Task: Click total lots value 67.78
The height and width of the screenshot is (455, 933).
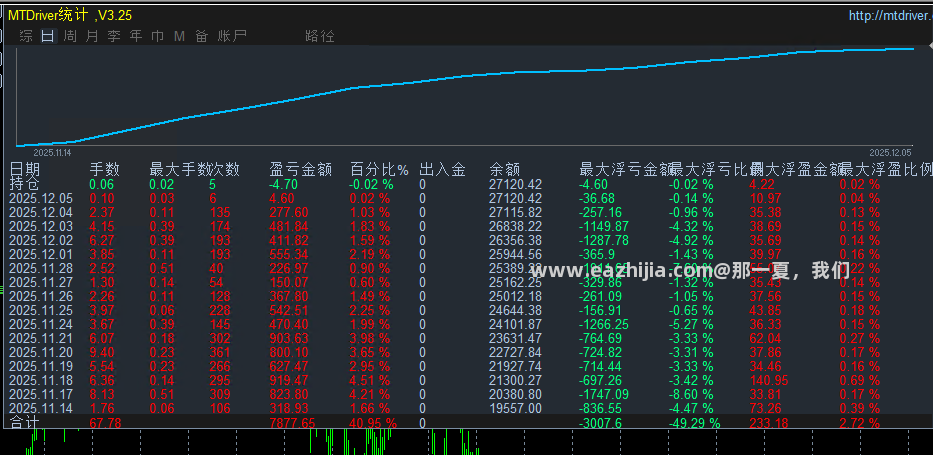Action: pos(106,423)
